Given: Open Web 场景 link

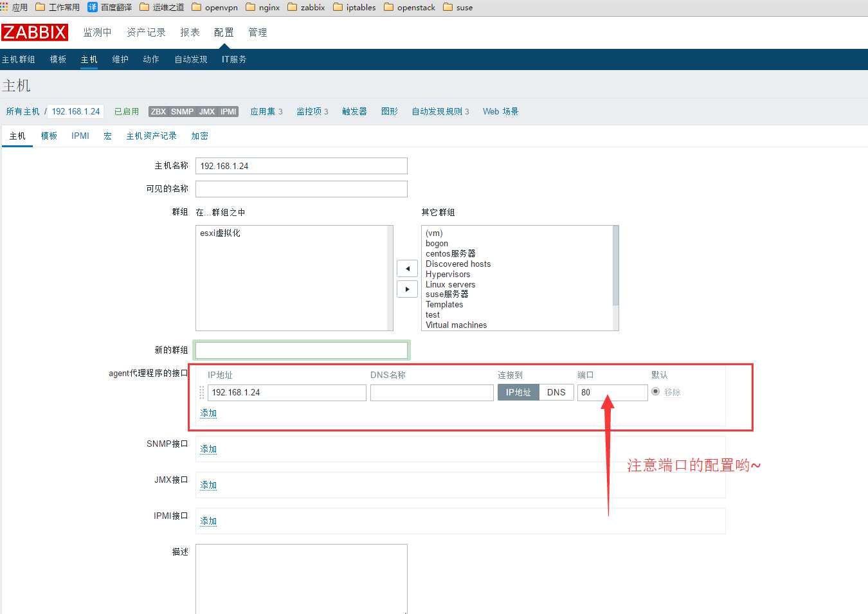Looking at the screenshot, I should click(501, 111).
